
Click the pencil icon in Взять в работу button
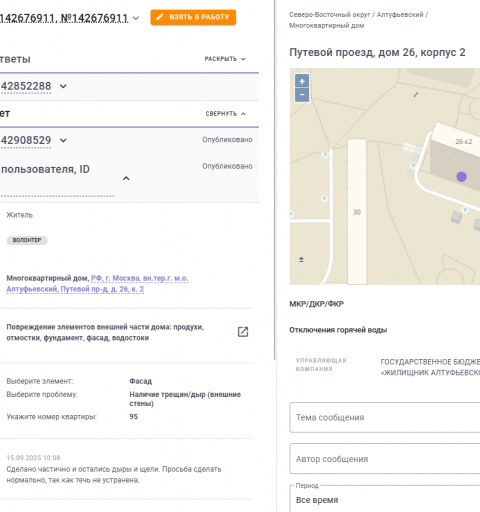click(x=160, y=17)
